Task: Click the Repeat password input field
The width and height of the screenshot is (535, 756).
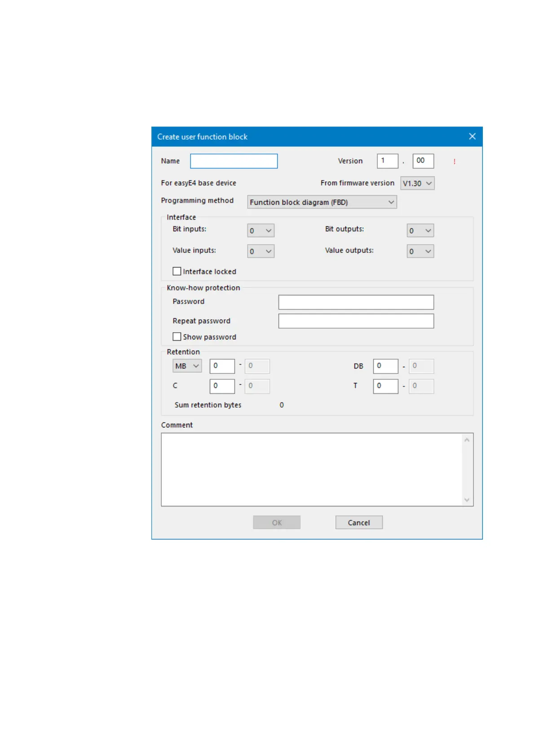Action: (x=356, y=321)
